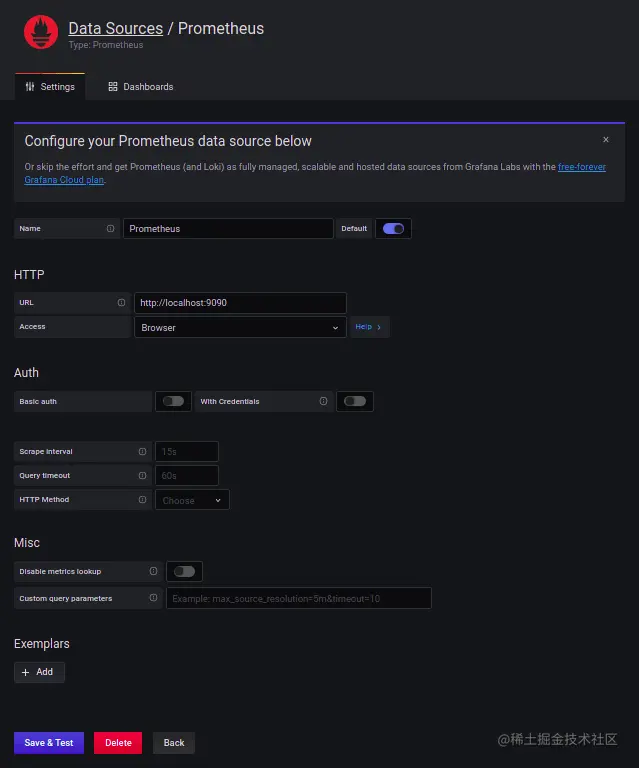639x768 pixels.
Task: Open the HTTP Method Choose dropdown
Action: click(x=192, y=500)
